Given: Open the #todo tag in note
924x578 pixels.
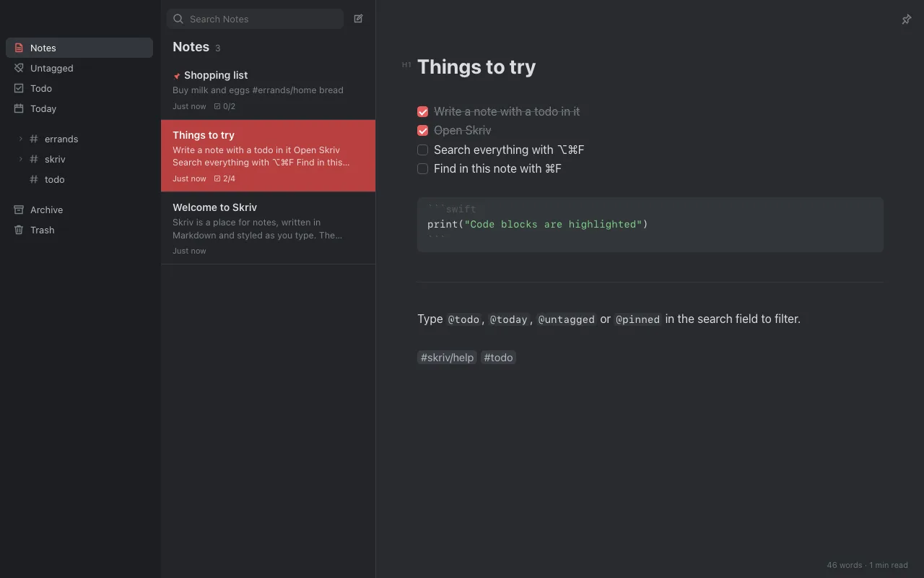Looking at the screenshot, I should pyautogui.click(x=498, y=357).
